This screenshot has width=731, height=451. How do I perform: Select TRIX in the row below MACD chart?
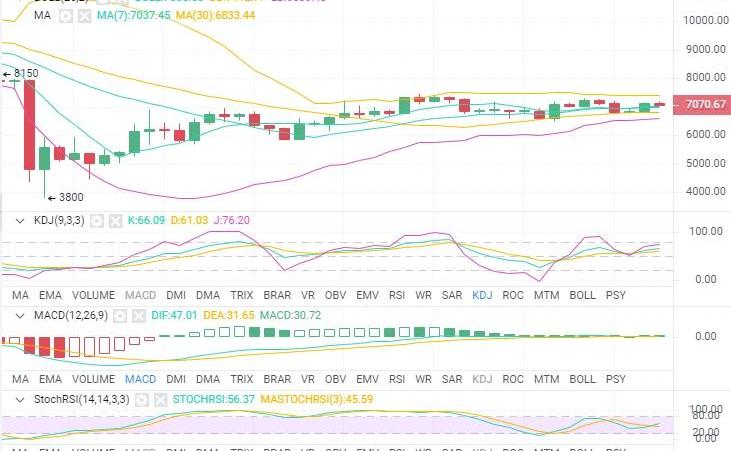pyautogui.click(x=241, y=379)
